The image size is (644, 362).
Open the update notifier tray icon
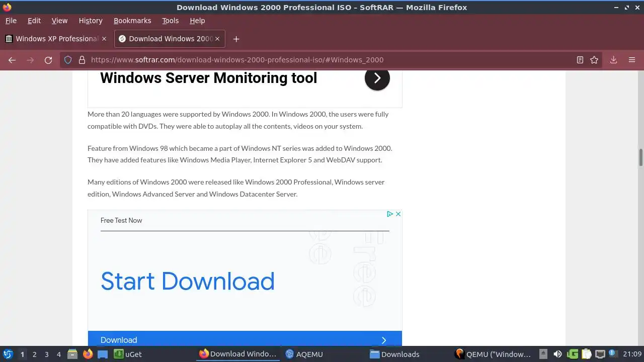point(612,353)
